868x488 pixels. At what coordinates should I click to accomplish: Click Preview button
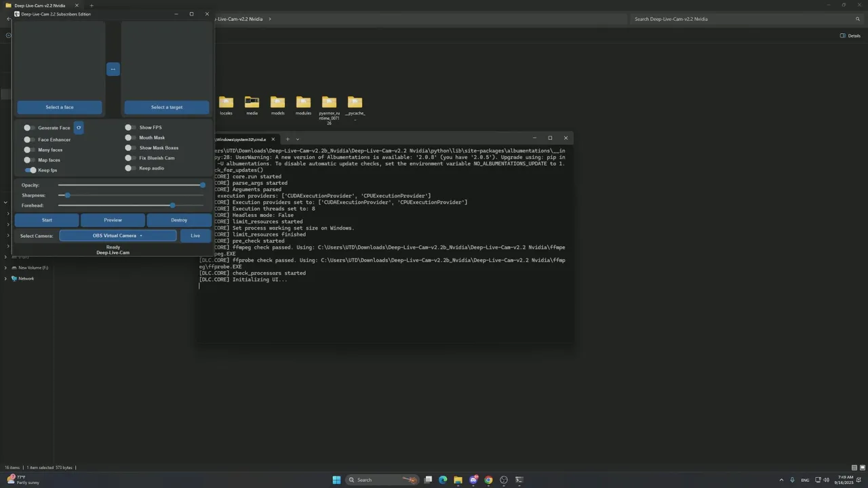pyautogui.click(x=113, y=220)
